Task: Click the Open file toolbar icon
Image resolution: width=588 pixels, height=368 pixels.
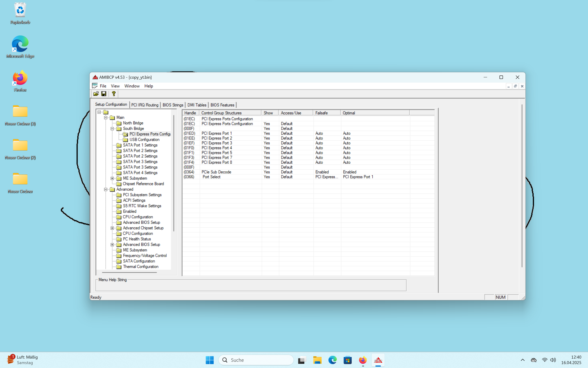Action: [96, 94]
